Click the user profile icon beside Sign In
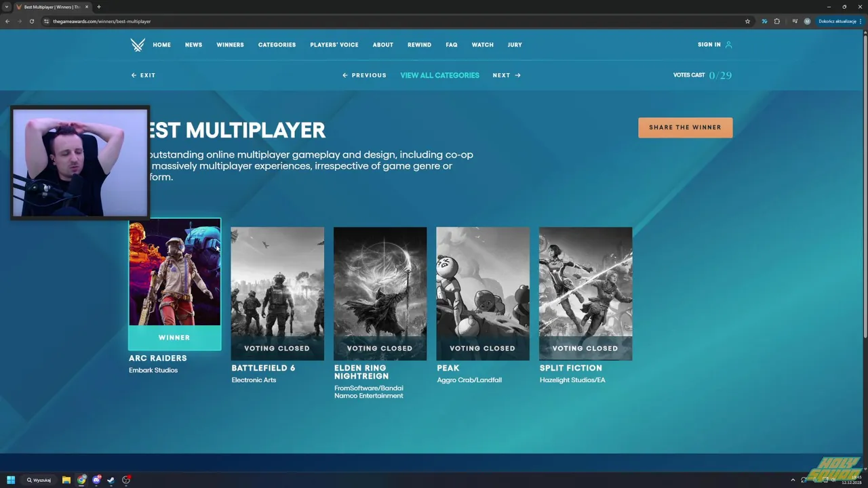 point(728,45)
